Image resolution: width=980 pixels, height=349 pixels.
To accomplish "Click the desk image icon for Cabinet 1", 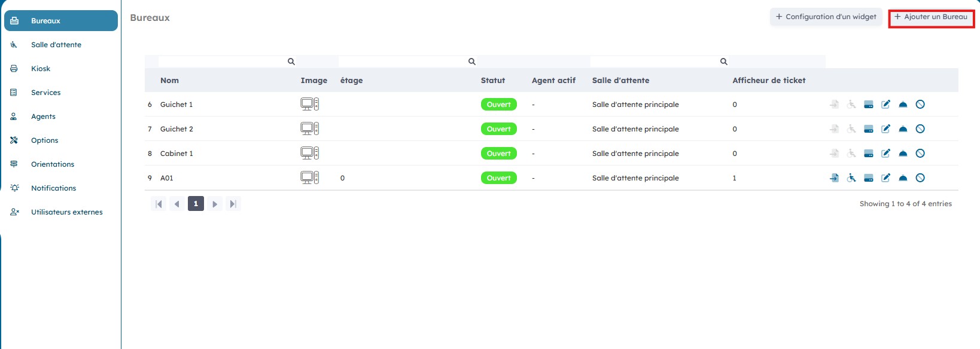I will [x=309, y=154].
